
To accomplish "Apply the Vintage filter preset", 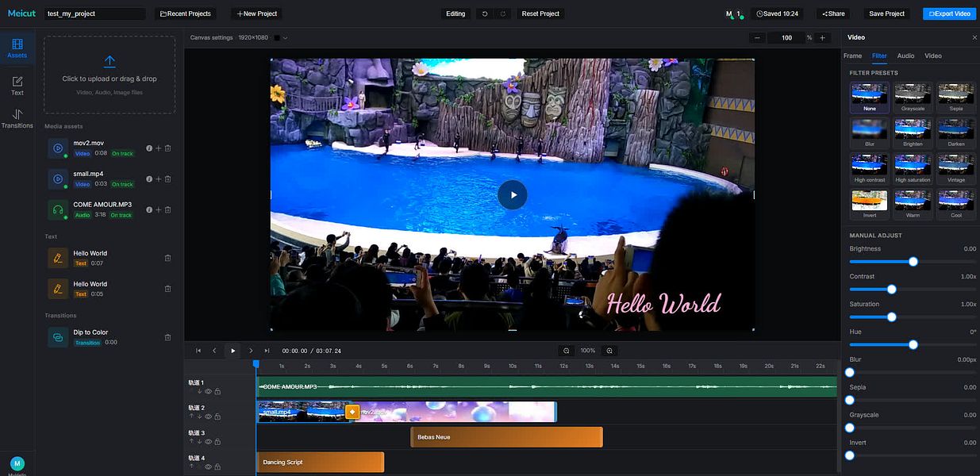I will tap(956, 169).
